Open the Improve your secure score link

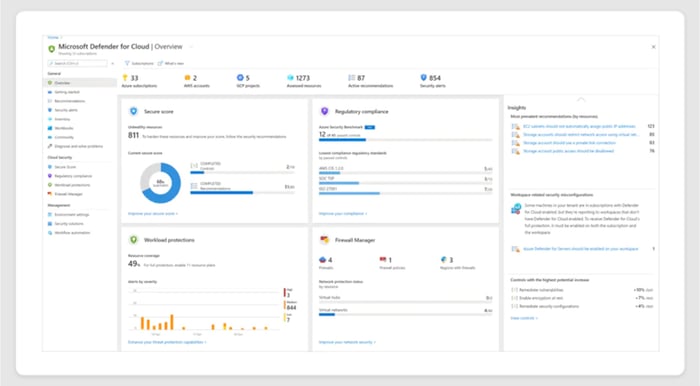tap(153, 214)
